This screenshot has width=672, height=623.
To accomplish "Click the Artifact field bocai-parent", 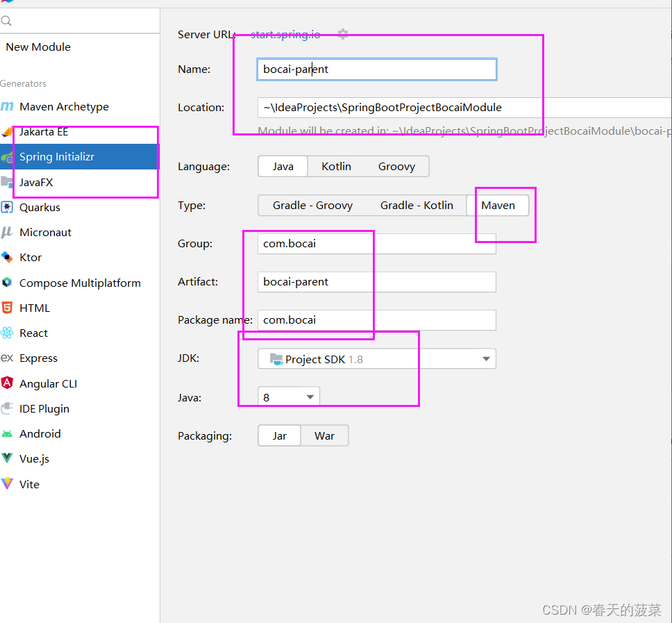I will click(x=377, y=282).
